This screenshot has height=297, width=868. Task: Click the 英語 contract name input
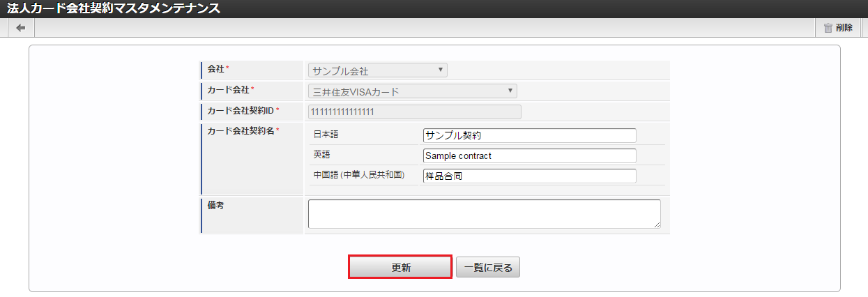[530, 155]
